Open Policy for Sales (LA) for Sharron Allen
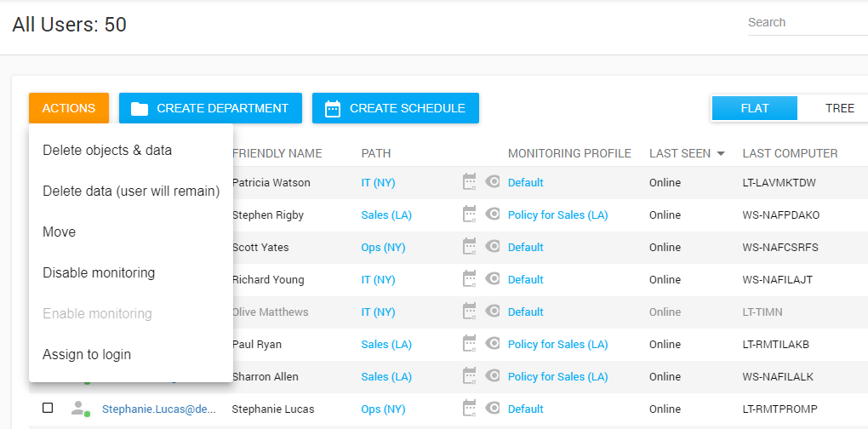The height and width of the screenshot is (429, 868). [x=558, y=377]
